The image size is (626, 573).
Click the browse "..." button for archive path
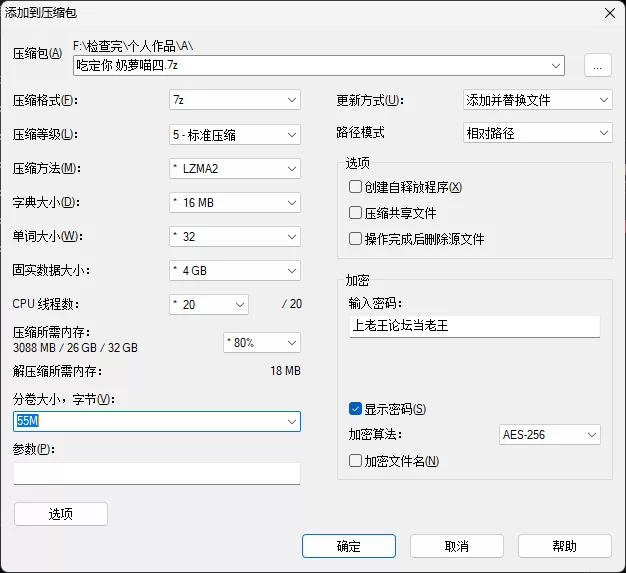(598, 65)
